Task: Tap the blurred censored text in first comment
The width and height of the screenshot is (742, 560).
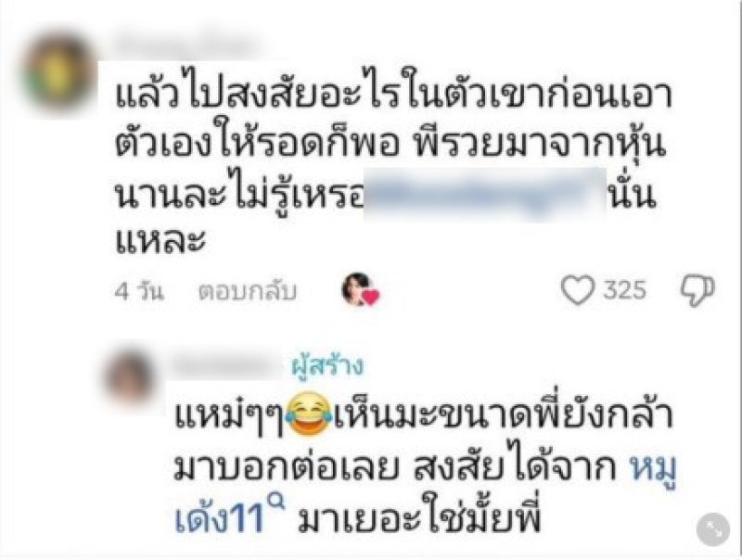Action: (x=485, y=195)
